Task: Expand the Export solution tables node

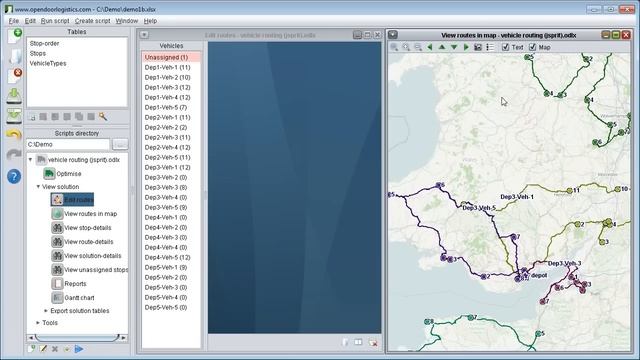Action: click(46, 311)
